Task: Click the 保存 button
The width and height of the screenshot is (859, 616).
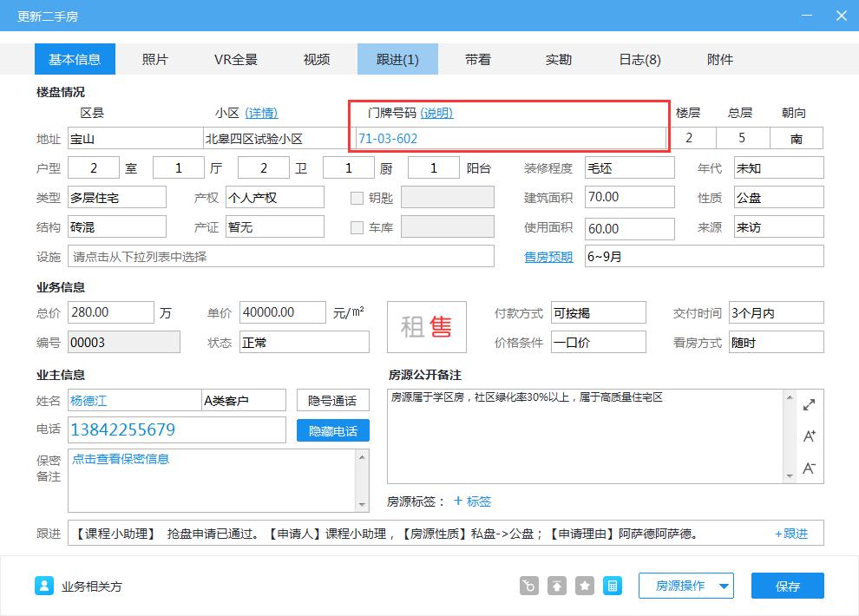Action: (787, 586)
